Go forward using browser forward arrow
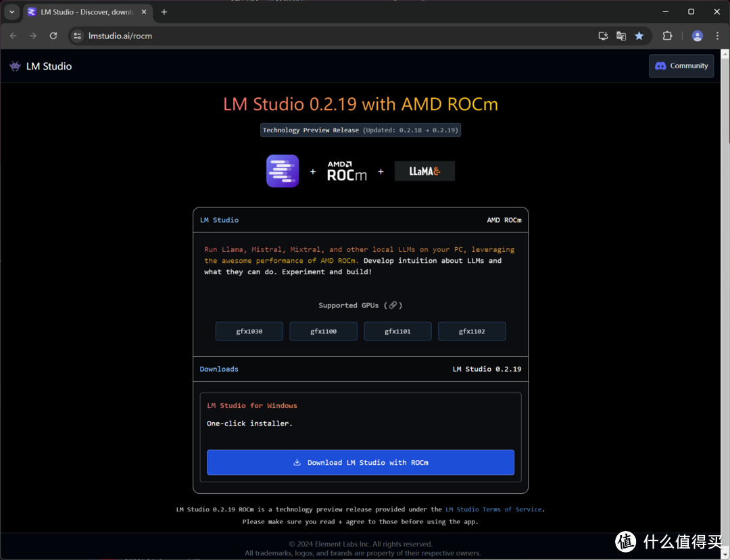 click(33, 36)
